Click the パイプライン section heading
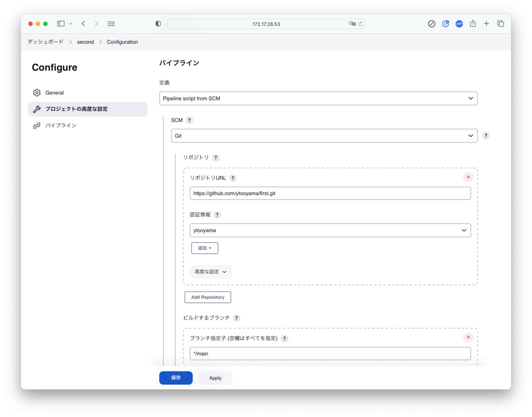 (x=179, y=63)
